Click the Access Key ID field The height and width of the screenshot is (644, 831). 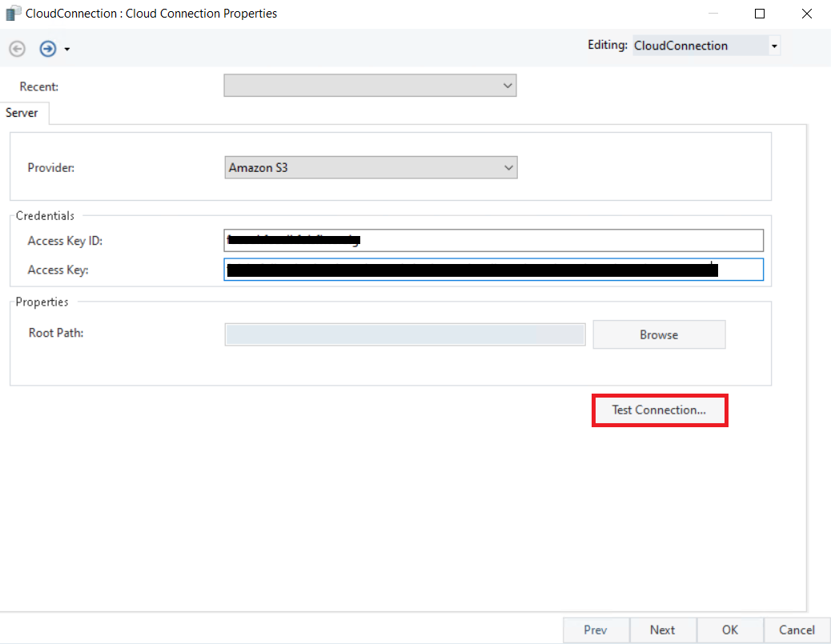point(493,241)
